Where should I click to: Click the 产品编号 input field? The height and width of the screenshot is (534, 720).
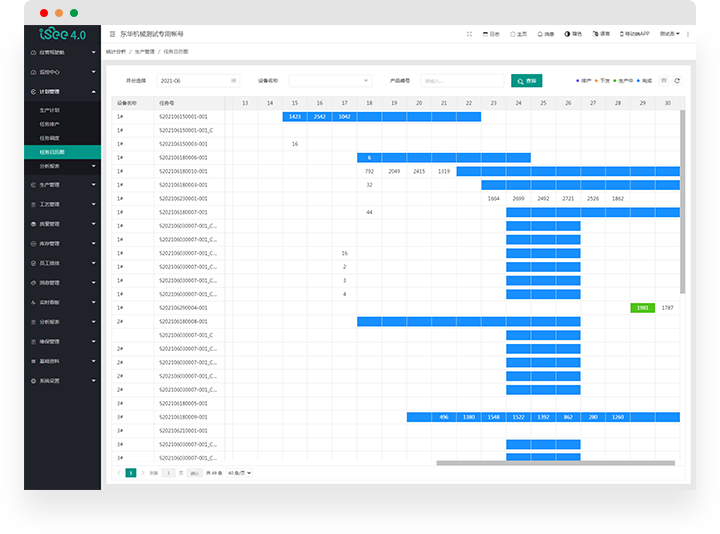click(462, 80)
